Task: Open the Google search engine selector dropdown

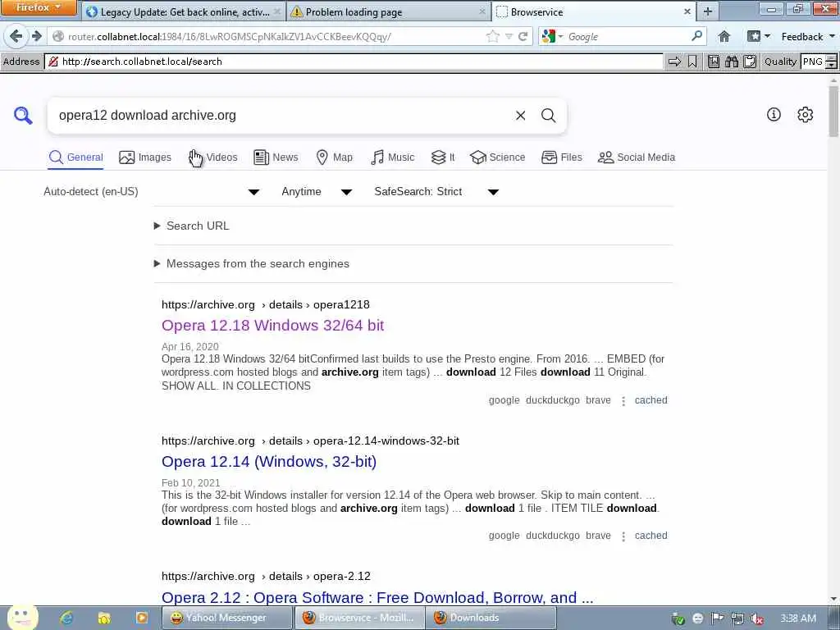Action: pyautogui.click(x=553, y=36)
